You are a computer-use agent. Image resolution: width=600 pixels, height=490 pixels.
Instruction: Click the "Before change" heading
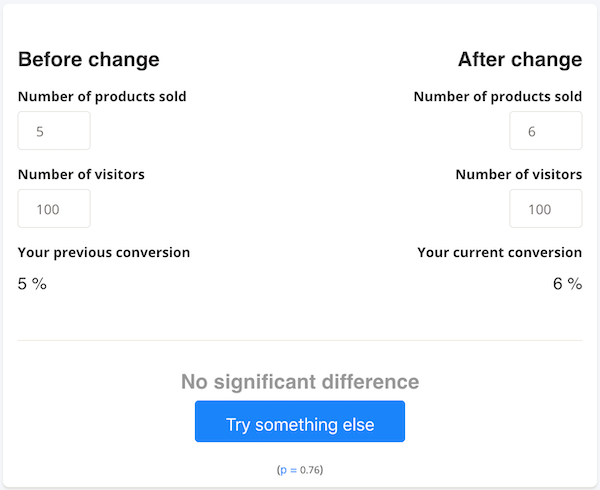pos(89,59)
